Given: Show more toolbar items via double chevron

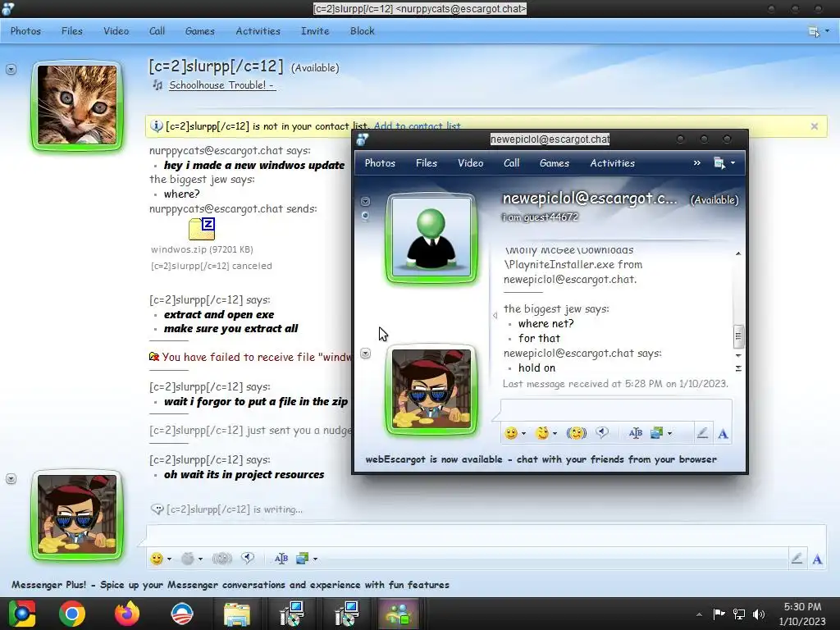Looking at the screenshot, I should 697,163.
